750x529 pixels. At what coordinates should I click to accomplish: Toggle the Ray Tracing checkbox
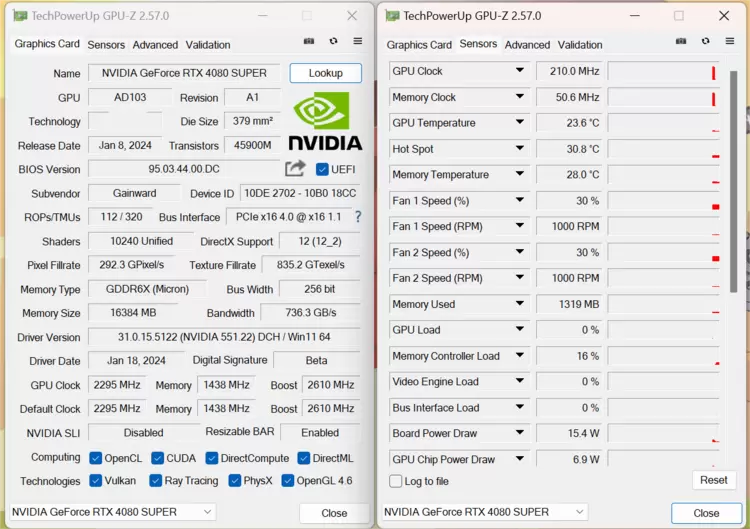pos(157,481)
